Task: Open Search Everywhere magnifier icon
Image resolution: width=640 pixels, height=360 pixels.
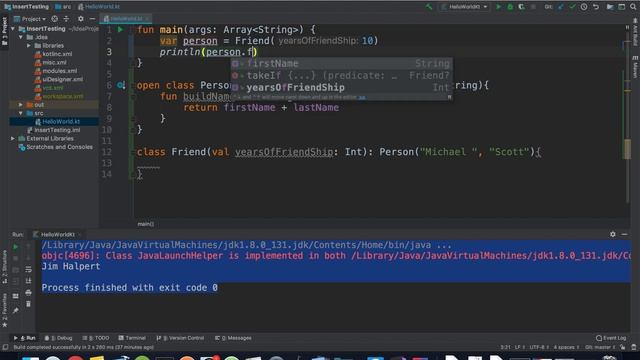Action: click(x=633, y=7)
